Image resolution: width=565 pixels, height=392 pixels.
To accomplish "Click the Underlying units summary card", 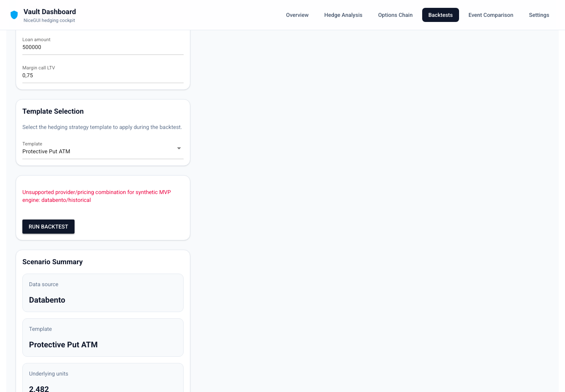I will point(103,378).
